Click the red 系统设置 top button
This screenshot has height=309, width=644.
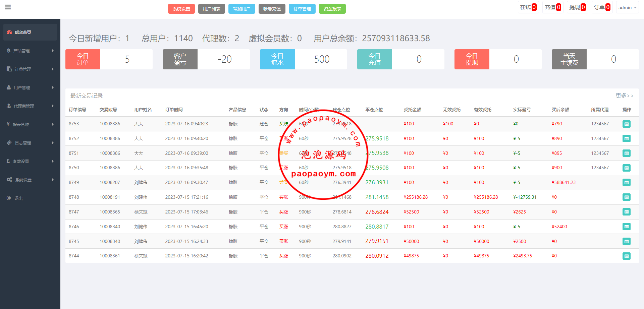(x=181, y=9)
